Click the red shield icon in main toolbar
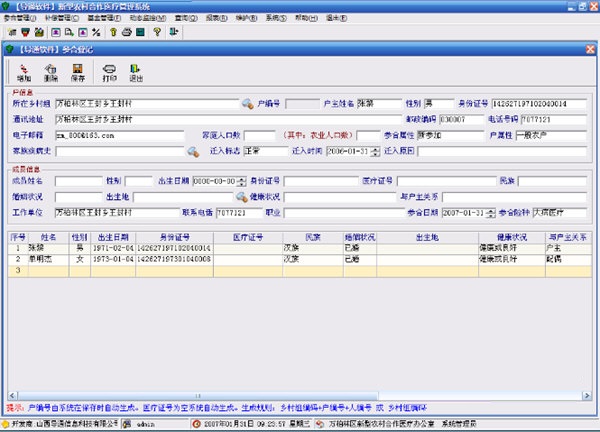Image resolution: width=600 pixels, height=432 pixels. pos(25,33)
